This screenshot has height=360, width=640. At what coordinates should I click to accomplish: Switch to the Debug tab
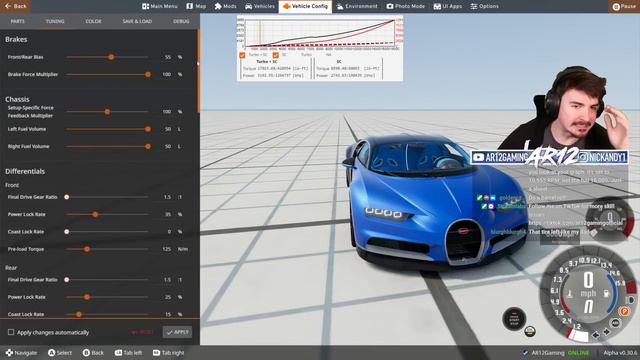click(x=181, y=21)
